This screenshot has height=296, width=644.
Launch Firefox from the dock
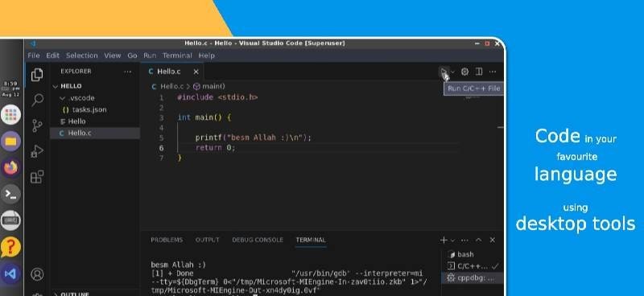[x=10, y=168]
